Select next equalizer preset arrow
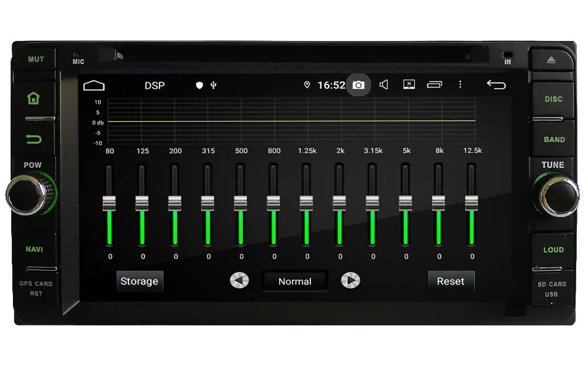The height and width of the screenshot is (370, 588). click(x=350, y=281)
